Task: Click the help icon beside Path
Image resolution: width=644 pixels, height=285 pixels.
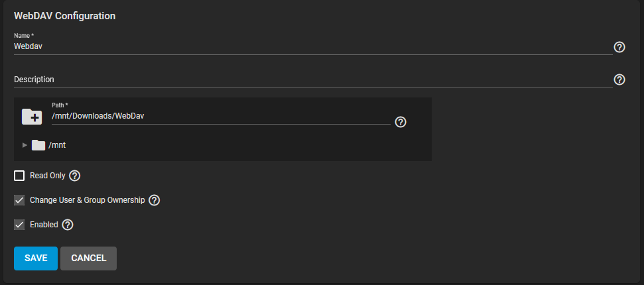Action: pyautogui.click(x=401, y=122)
